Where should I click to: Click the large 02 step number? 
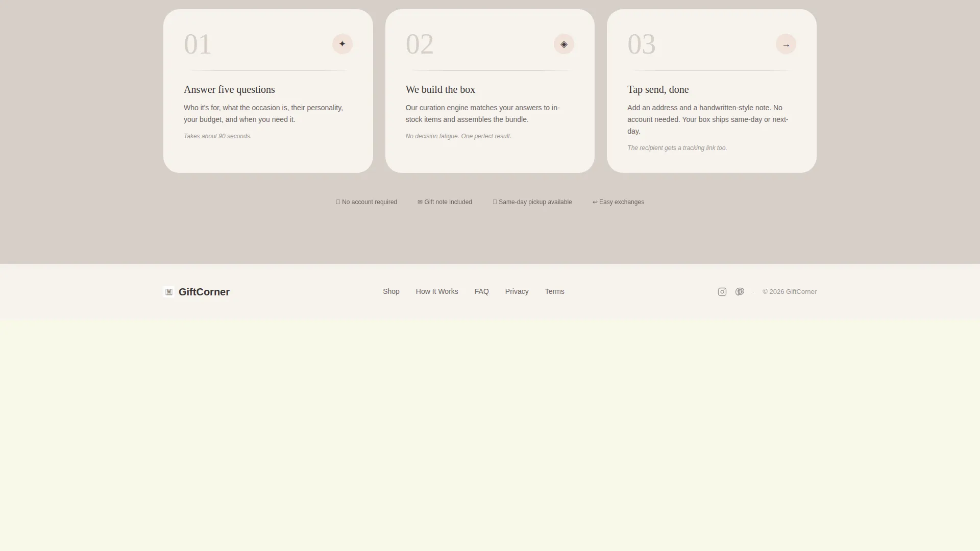[420, 44]
